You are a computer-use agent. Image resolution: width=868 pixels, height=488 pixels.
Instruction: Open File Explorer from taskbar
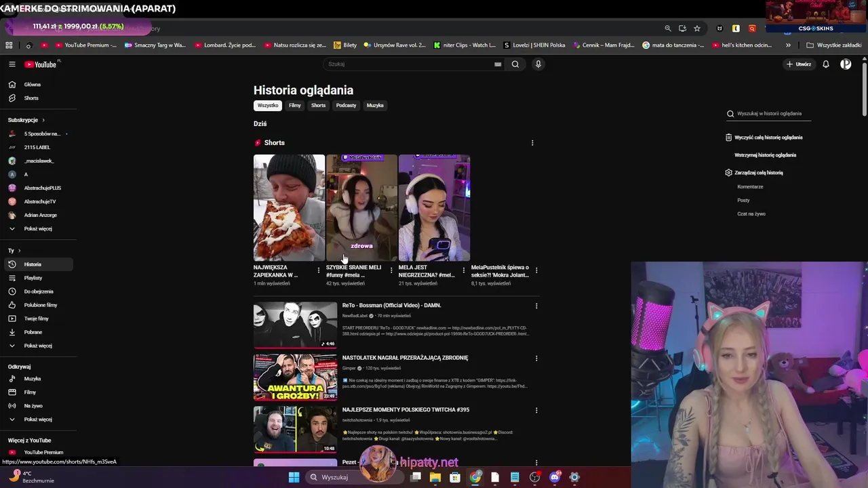[x=435, y=477]
